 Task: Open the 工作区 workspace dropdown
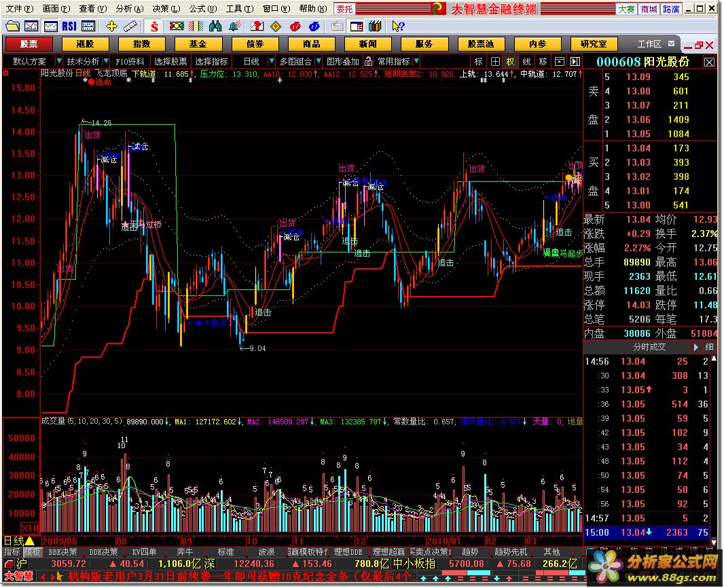(671, 44)
